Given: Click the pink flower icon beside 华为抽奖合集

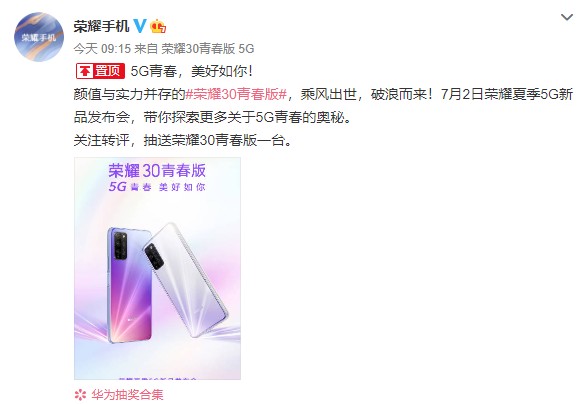Looking at the screenshot, I should pyautogui.click(x=80, y=395).
